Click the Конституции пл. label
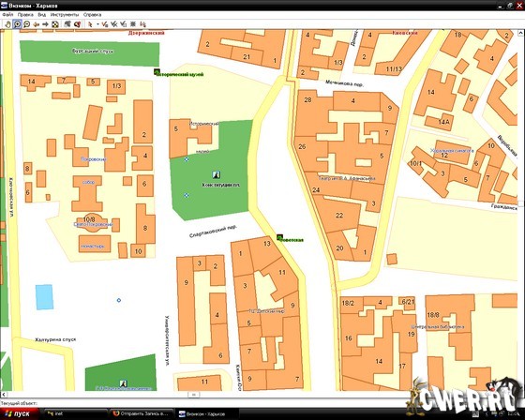The width and height of the screenshot is (525, 420). (221, 185)
